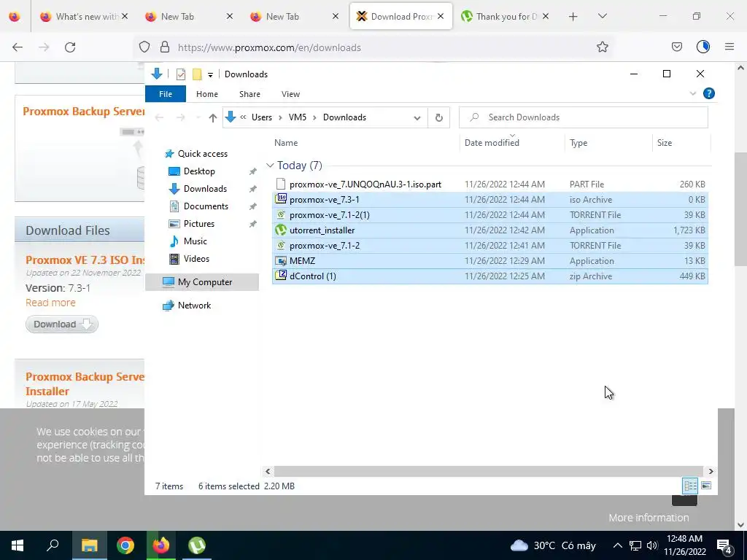Sort files by the Type column
The height and width of the screenshot is (560, 747).
pos(608,143)
